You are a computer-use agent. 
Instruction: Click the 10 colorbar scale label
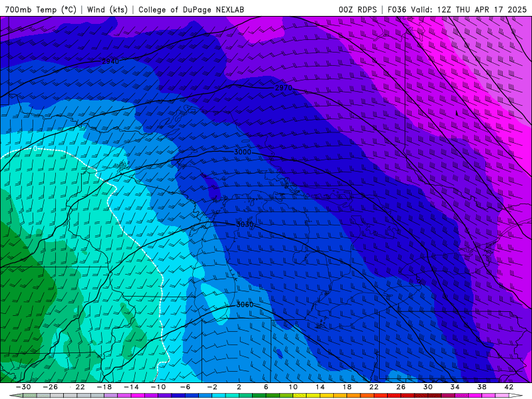pyautogui.click(x=293, y=387)
